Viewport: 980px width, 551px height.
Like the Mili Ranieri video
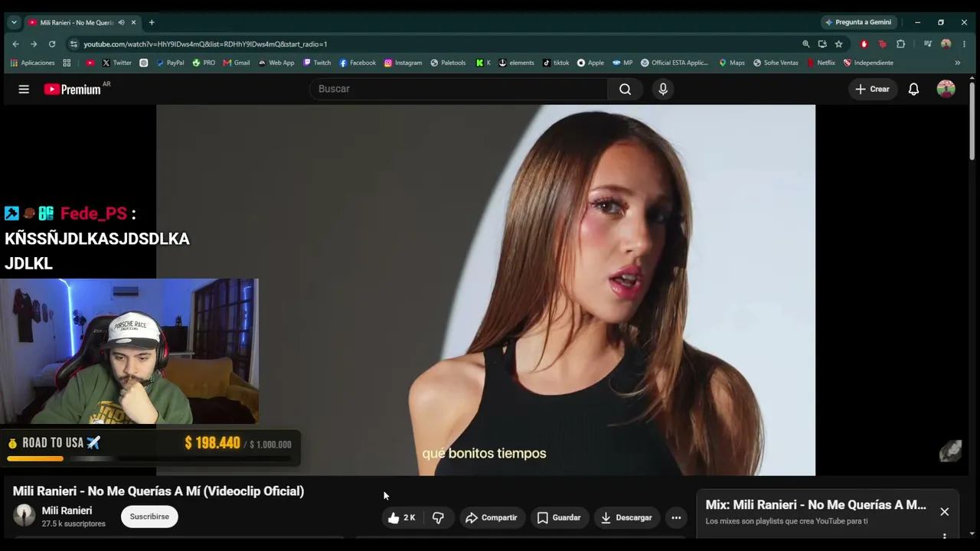(x=402, y=518)
